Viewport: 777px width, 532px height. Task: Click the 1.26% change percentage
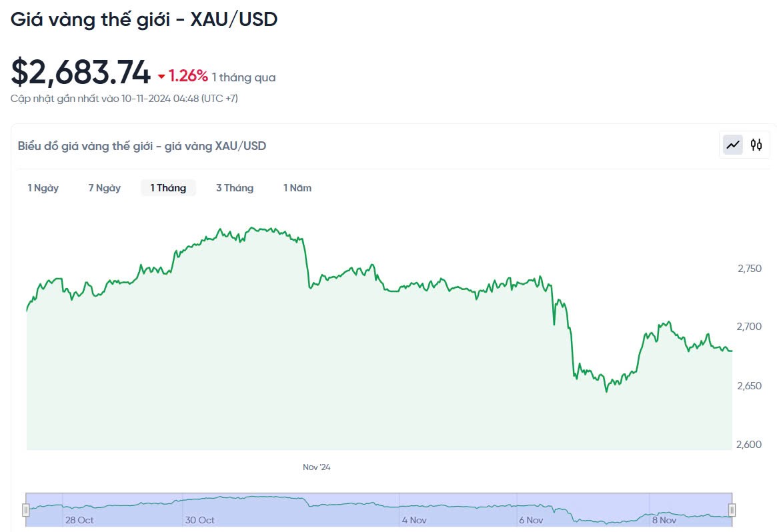[188, 76]
